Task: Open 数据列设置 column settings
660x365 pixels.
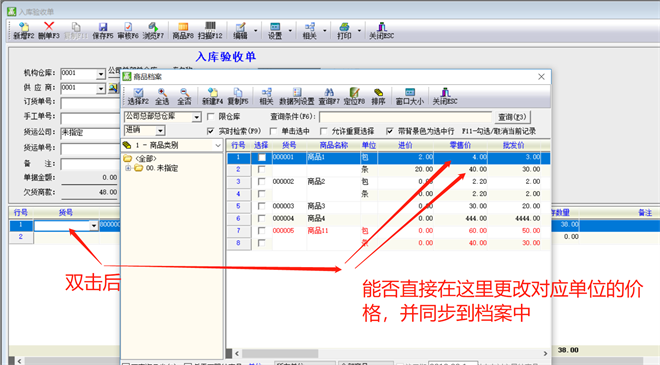Action: pyautogui.click(x=297, y=96)
